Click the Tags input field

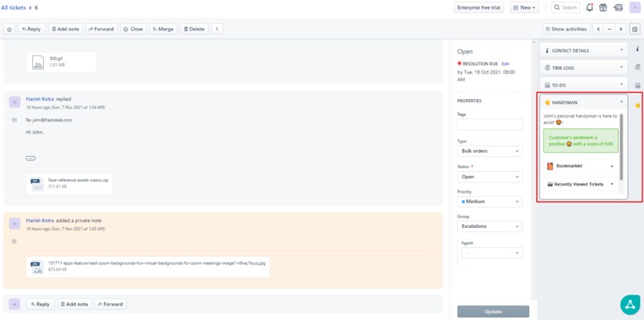(490, 125)
